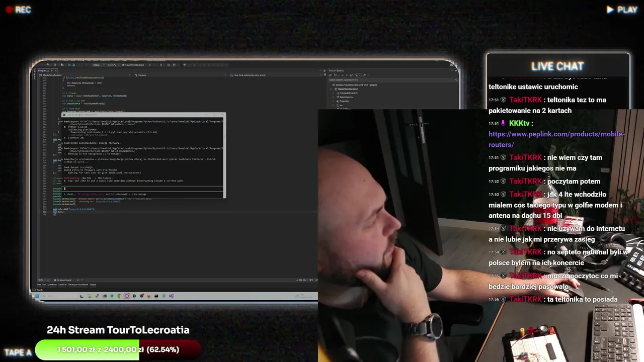The image size is (644, 362).
Task: Open the Any CPU platform dropdown
Action: 114,65
